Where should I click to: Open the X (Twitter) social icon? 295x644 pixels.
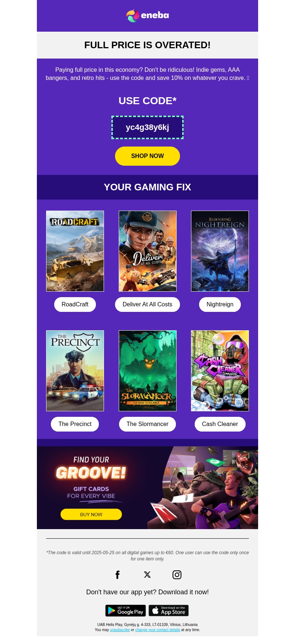click(x=147, y=575)
